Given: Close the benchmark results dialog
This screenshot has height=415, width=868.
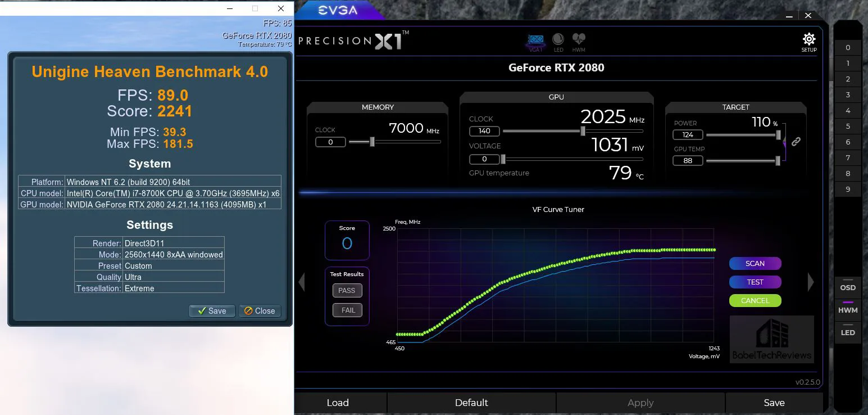Looking at the screenshot, I should pos(260,311).
